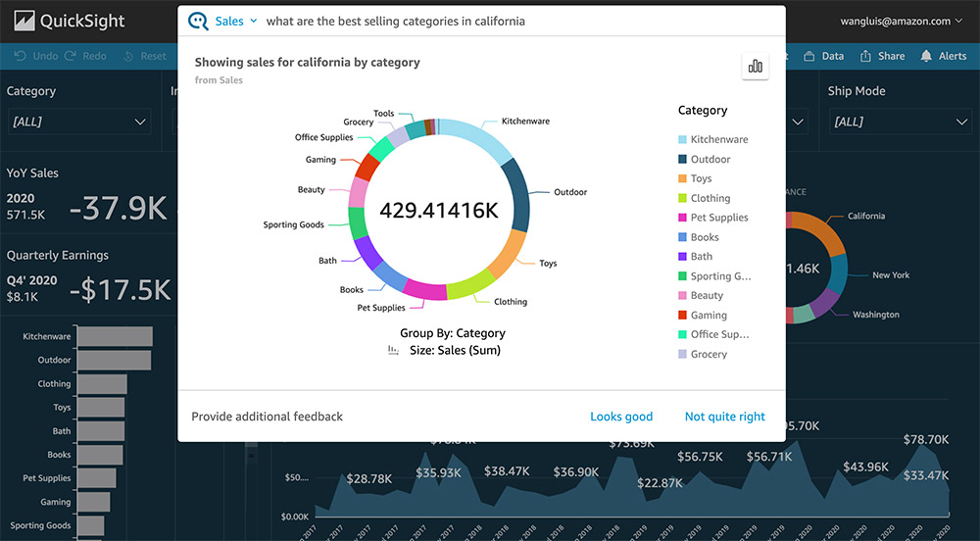Viewport: 980px width, 541px height.
Task: Click the 429.41416K total in donut center
Action: click(x=439, y=211)
